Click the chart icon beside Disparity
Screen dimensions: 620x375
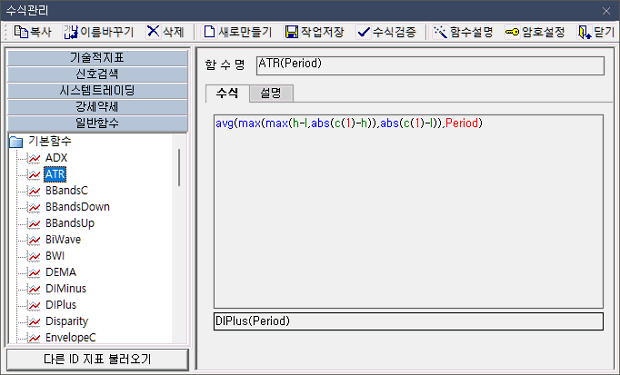[34, 321]
